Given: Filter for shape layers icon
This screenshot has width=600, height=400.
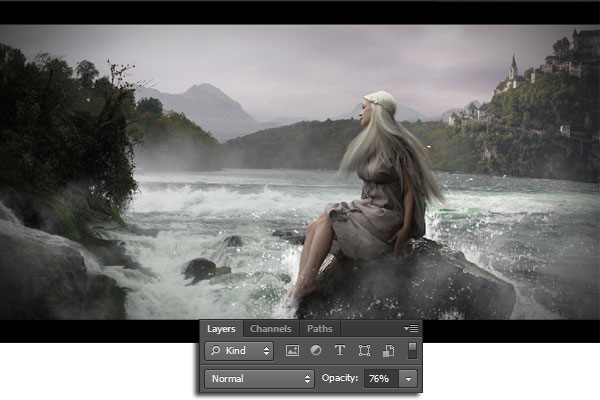Looking at the screenshot, I should [x=364, y=351].
